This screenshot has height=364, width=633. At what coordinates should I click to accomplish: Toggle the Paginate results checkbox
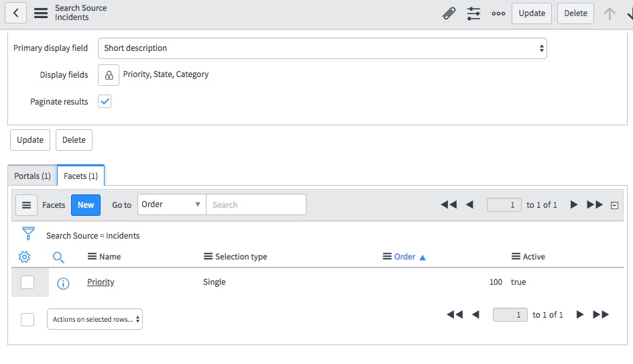point(105,102)
